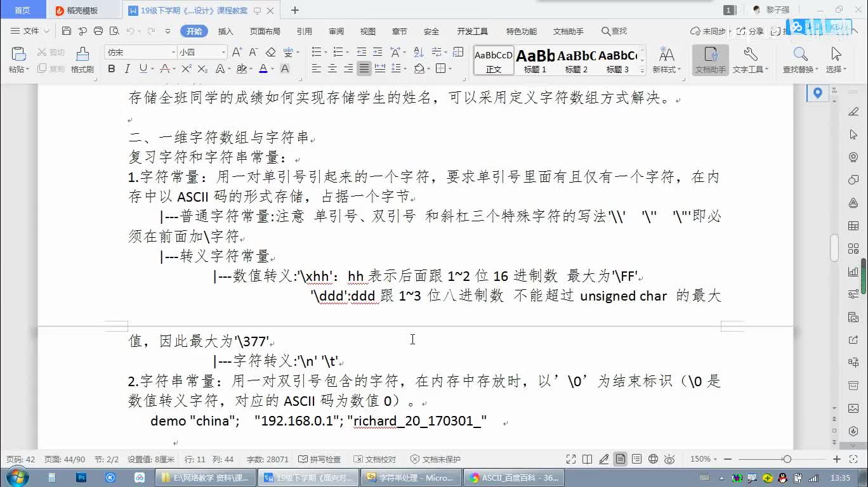Open the 审阅 (Review) ribbon tab
This screenshot has width=868, height=487.
(336, 31)
